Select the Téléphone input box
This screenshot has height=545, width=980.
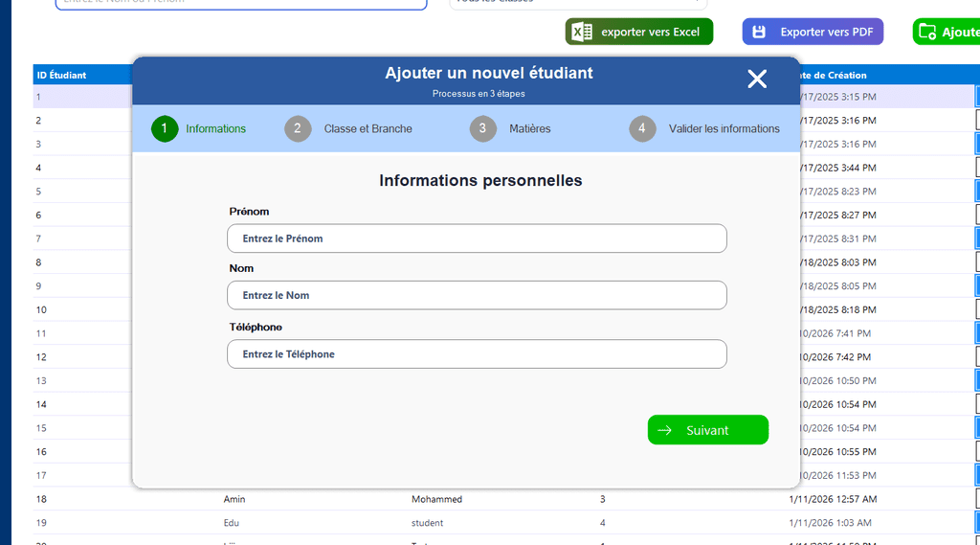(x=477, y=354)
